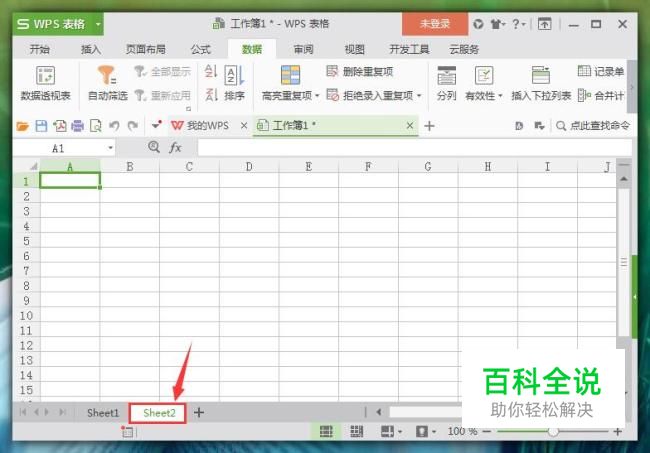Open Data Validation (有效性) tool

click(483, 83)
